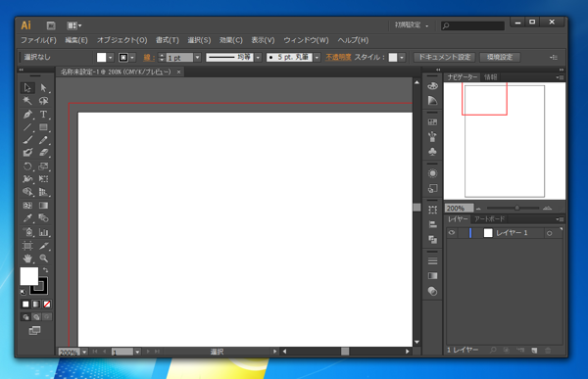Select the Scale tool
Viewport: 588px width, 379px height.
coord(43,166)
